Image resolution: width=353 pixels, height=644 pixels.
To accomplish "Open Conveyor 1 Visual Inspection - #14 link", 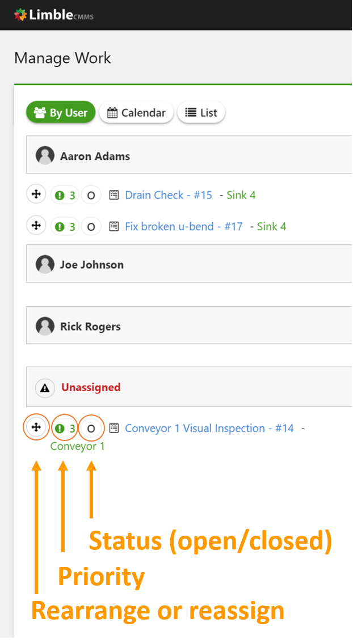I will 209,429.
